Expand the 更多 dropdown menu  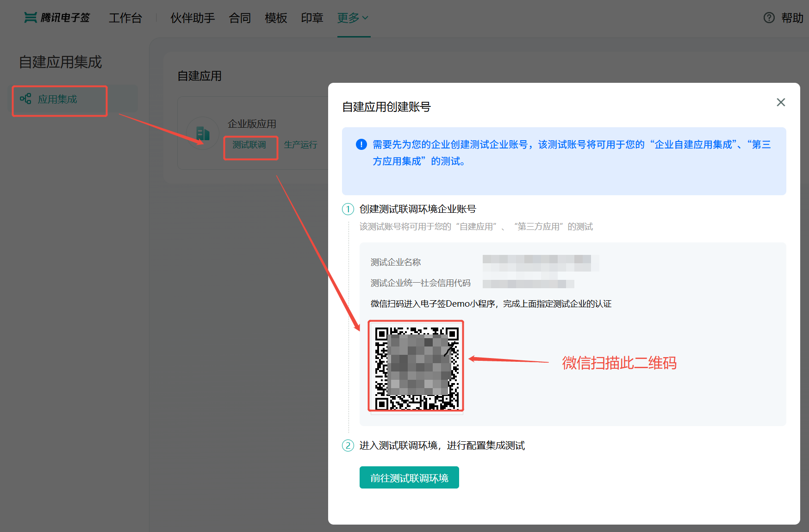click(x=353, y=18)
